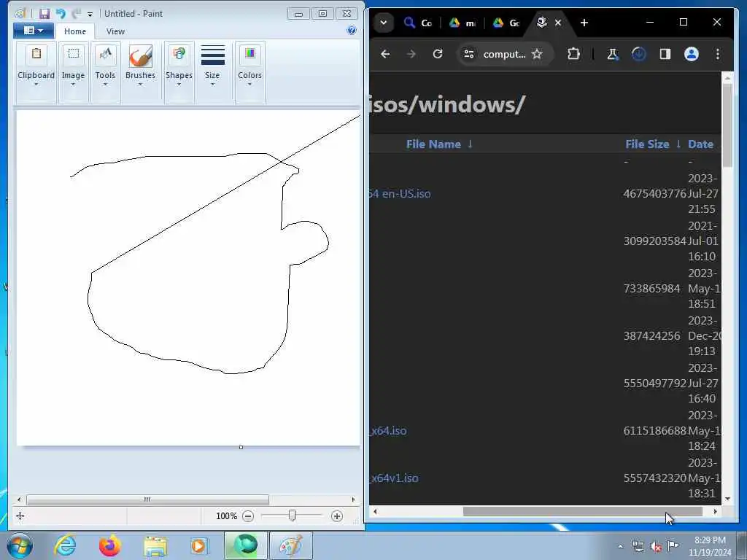Click the Save icon in Paint's title bar
Image resolution: width=747 pixels, height=560 pixels.
click(44, 14)
